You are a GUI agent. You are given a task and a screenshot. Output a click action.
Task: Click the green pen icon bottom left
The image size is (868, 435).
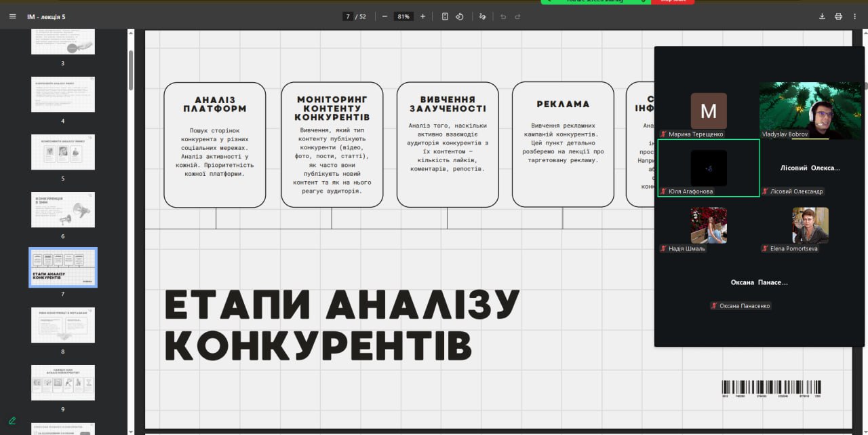pyautogui.click(x=12, y=421)
